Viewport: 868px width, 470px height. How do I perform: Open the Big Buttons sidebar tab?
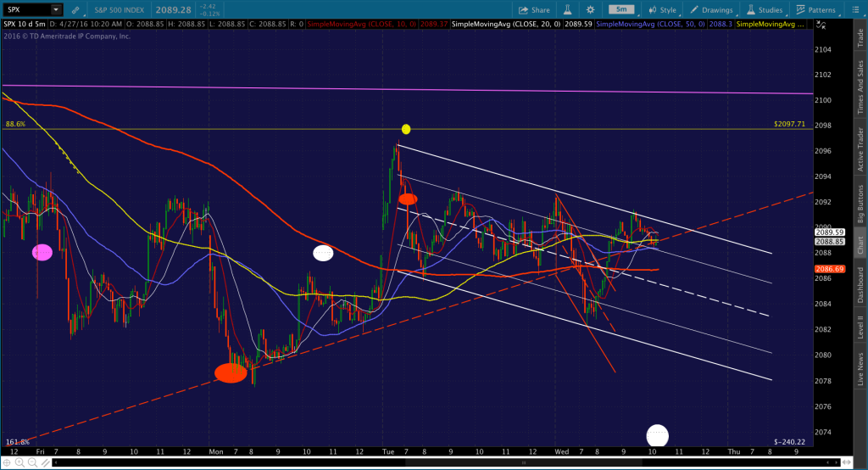(860, 203)
